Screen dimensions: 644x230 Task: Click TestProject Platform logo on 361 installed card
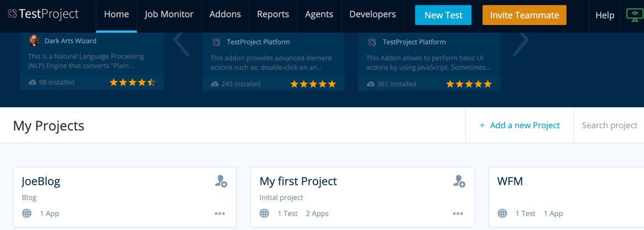point(372,42)
